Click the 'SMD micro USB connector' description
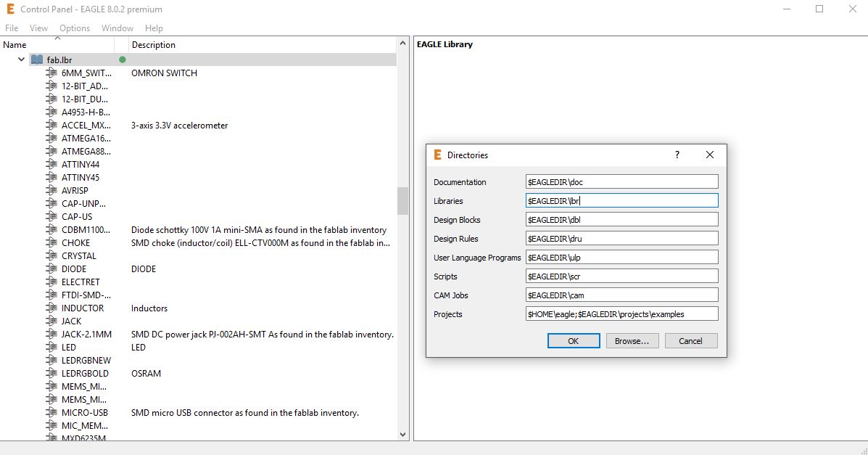868x455 pixels. 244,412
